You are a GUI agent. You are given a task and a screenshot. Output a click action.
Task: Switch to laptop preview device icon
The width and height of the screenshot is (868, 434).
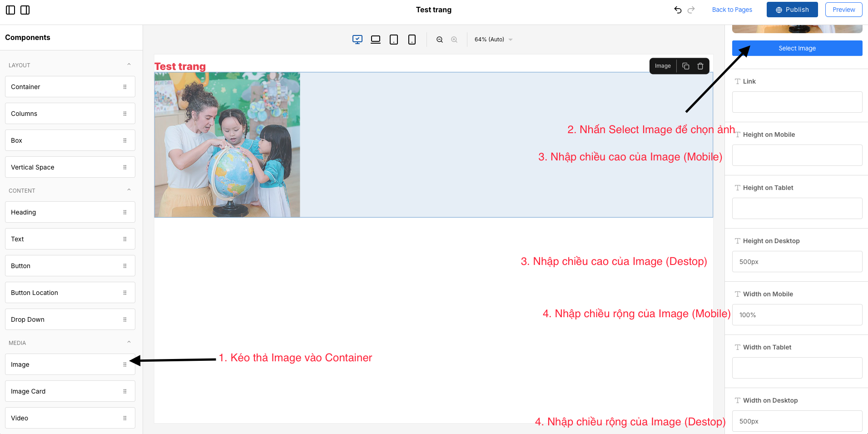coord(376,40)
